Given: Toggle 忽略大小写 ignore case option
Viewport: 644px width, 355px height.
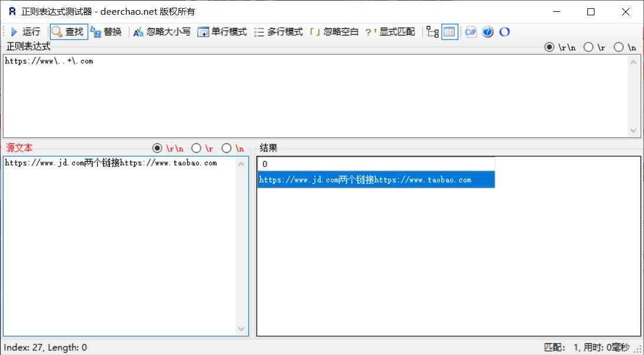Looking at the screenshot, I should (162, 32).
